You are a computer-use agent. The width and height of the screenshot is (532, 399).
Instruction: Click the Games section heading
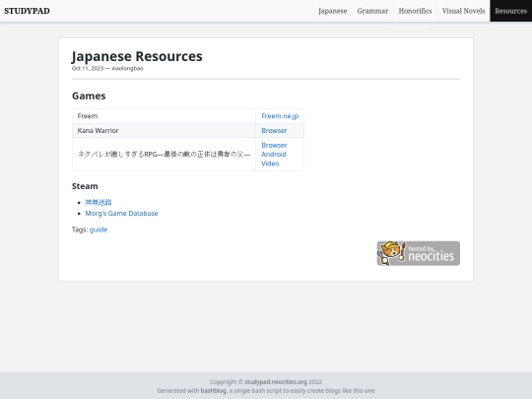[x=89, y=96]
